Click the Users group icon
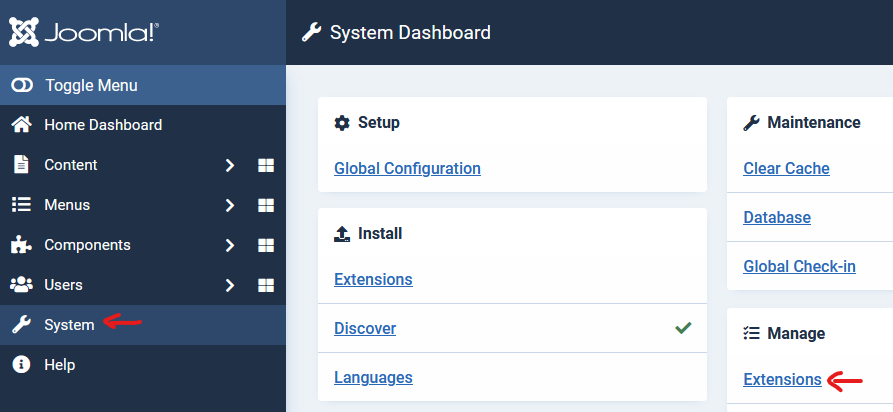Screen dimensions: 893x412 (21, 284)
